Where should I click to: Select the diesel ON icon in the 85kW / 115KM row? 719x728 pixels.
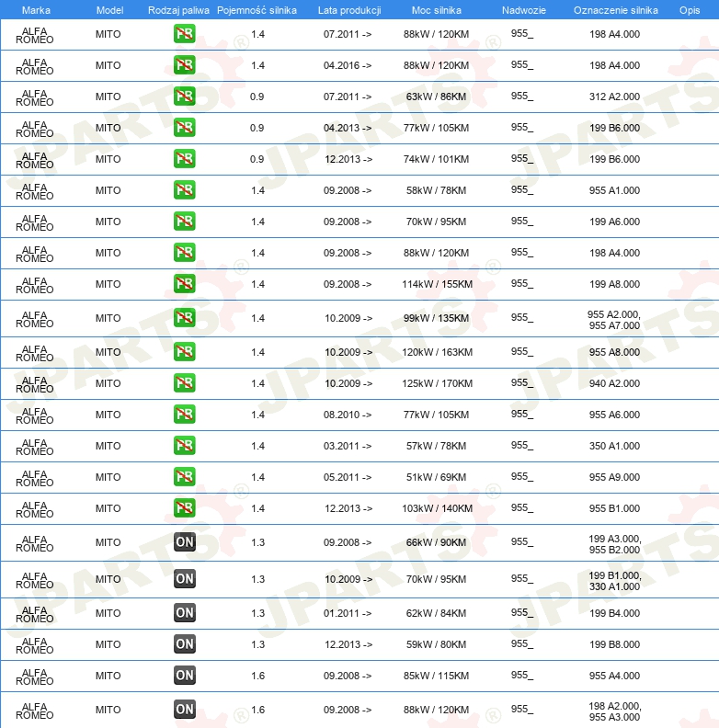pos(184,676)
